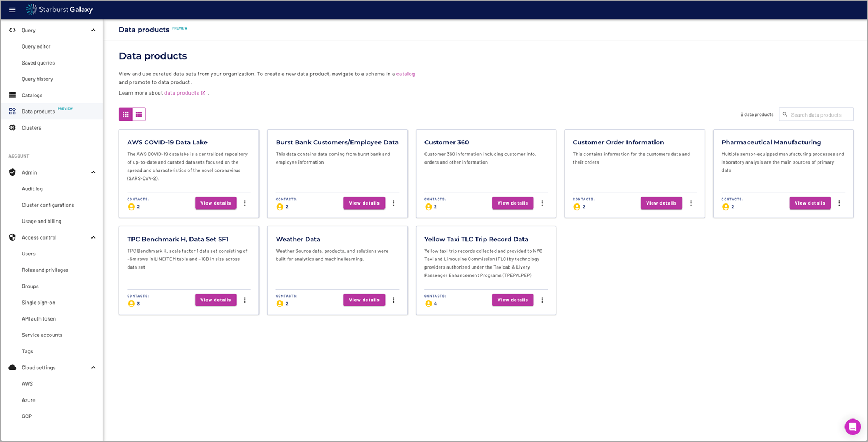Click the Data products sidebar icon
This screenshot has height=442, width=868.
12,112
